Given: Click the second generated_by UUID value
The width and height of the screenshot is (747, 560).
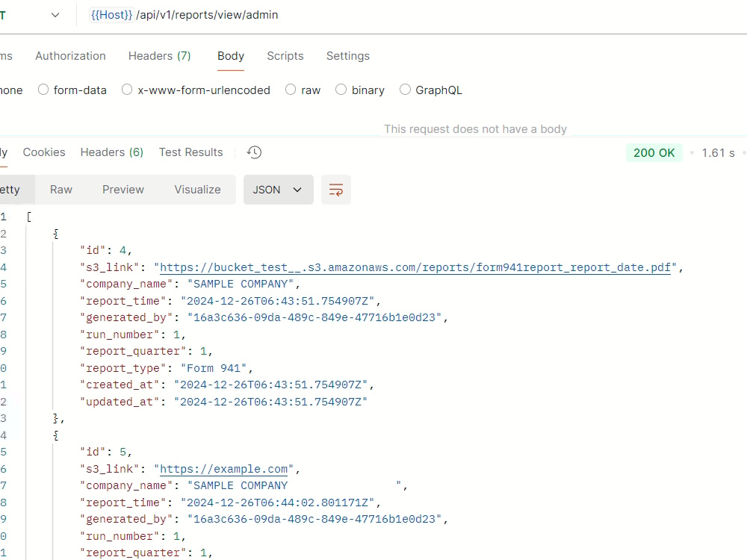Looking at the screenshot, I should tap(314, 519).
